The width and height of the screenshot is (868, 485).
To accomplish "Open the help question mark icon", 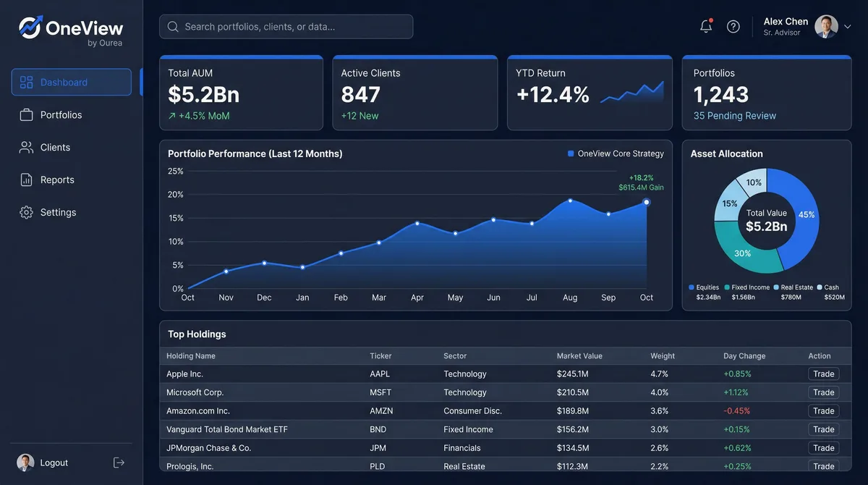I will click(x=733, y=25).
